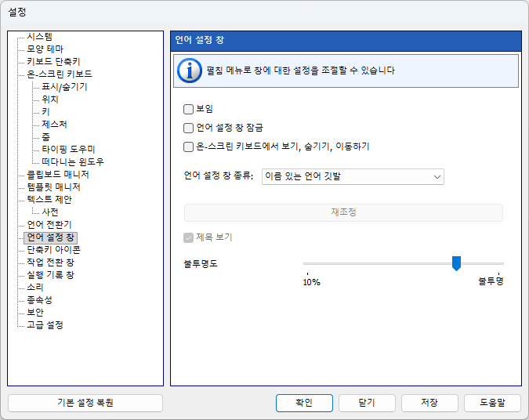Open 타이핑 도우미 settings
The height and width of the screenshot is (420, 529).
pos(68,149)
